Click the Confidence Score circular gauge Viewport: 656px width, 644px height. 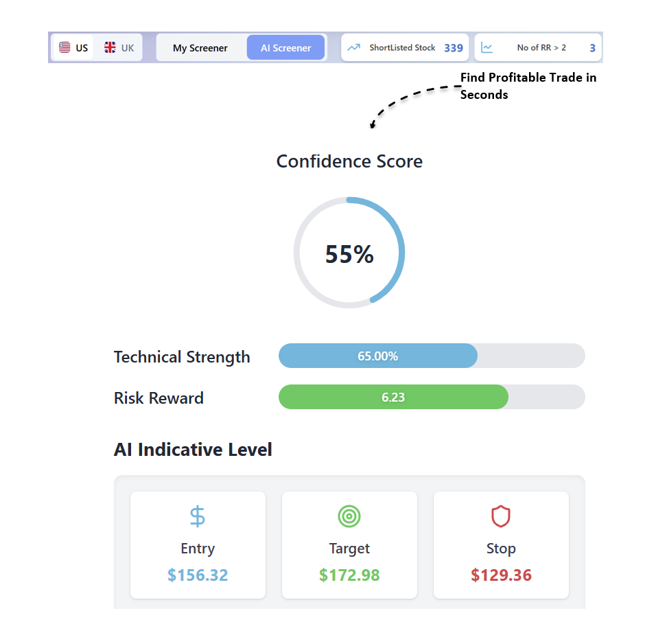coord(349,253)
